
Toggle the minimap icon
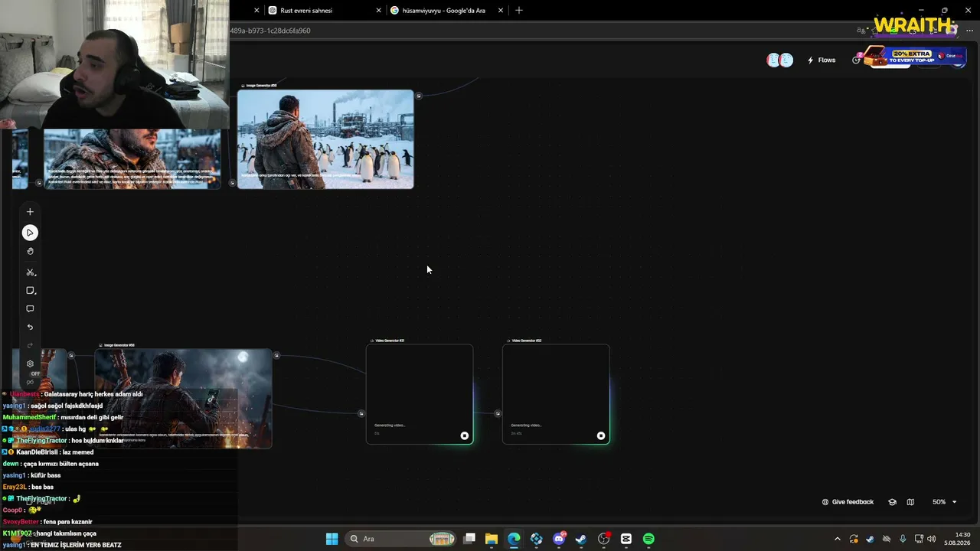point(910,502)
